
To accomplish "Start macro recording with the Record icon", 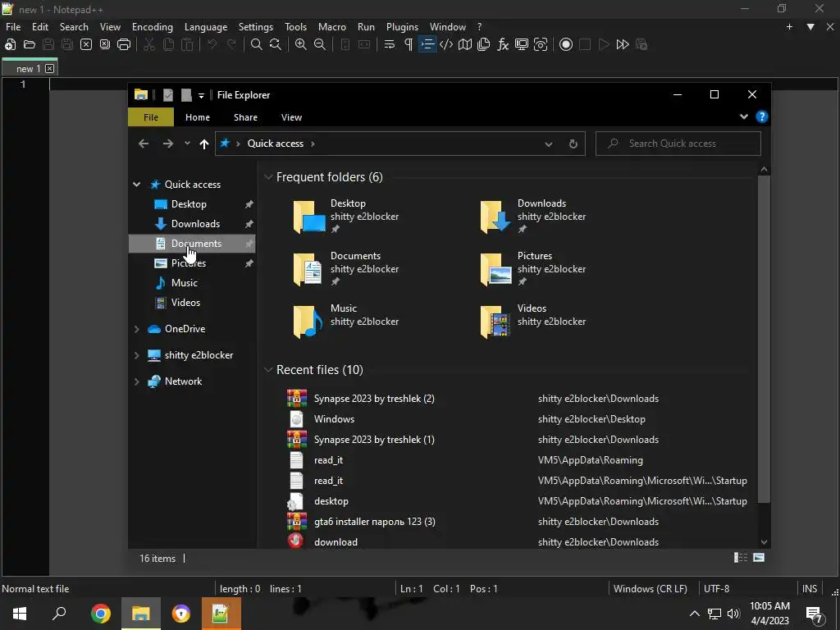I will (566, 44).
